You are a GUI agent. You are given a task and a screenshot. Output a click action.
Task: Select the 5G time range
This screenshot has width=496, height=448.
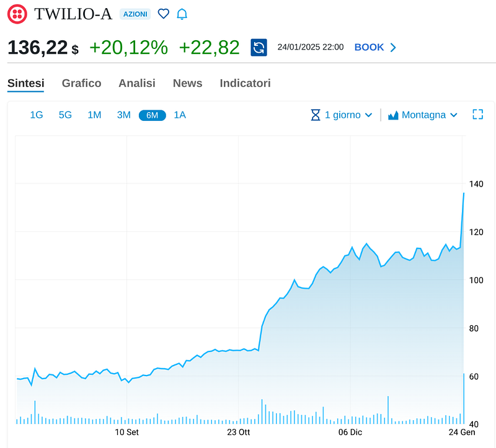click(x=65, y=115)
